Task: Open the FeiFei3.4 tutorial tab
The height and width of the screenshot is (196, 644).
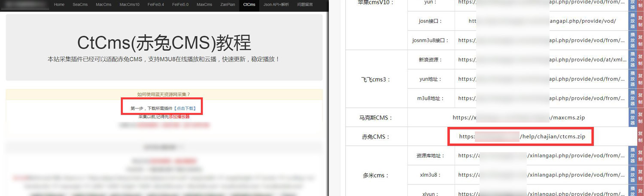Action: click(x=155, y=5)
